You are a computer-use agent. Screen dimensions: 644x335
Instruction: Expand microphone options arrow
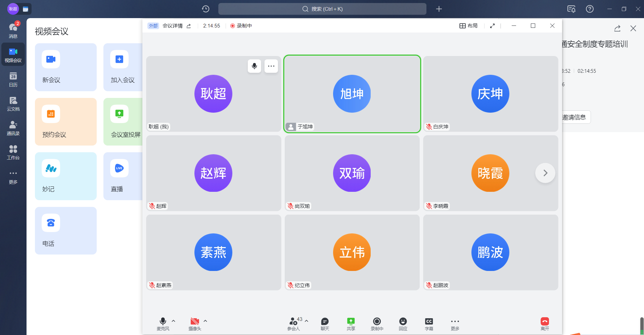point(174,321)
